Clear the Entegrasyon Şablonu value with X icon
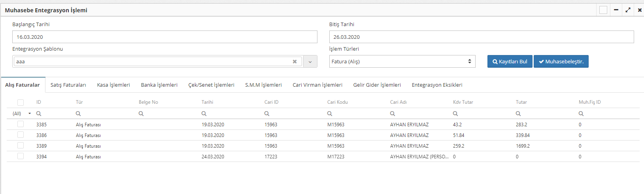This screenshot has height=194, width=644. click(295, 62)
